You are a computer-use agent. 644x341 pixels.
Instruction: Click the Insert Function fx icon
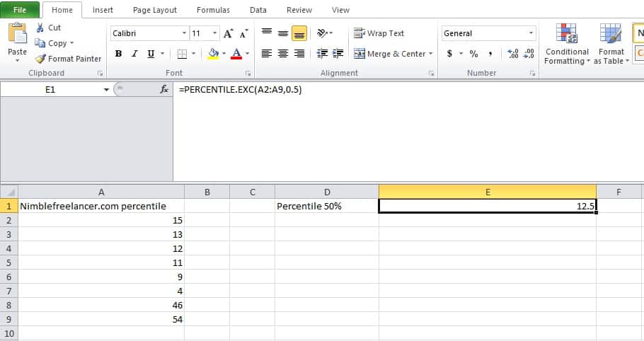point(164,89)
